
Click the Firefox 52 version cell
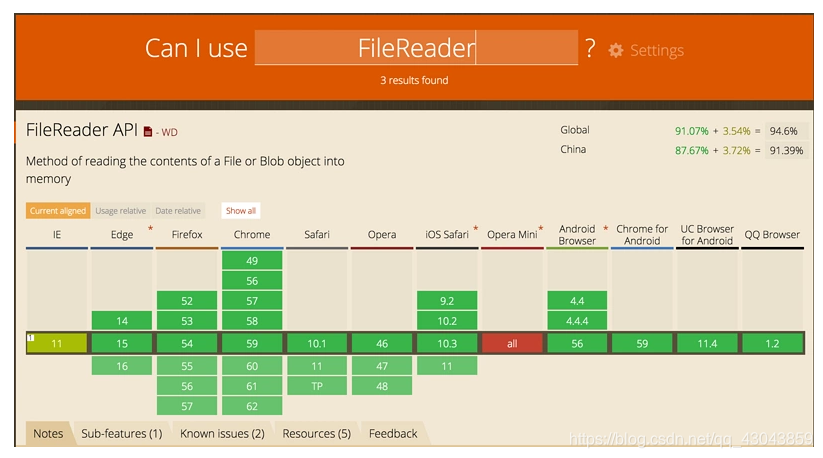(x=187, y=301)
